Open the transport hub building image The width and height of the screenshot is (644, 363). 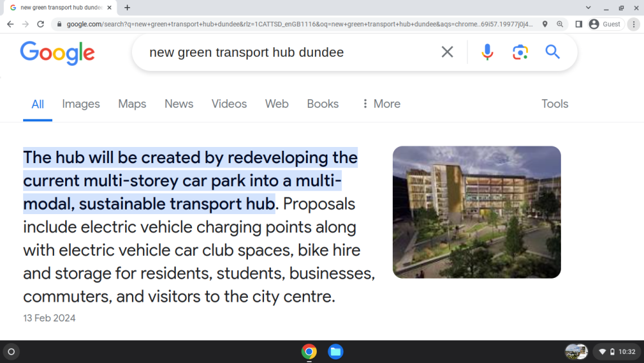(x=477, y=212)
